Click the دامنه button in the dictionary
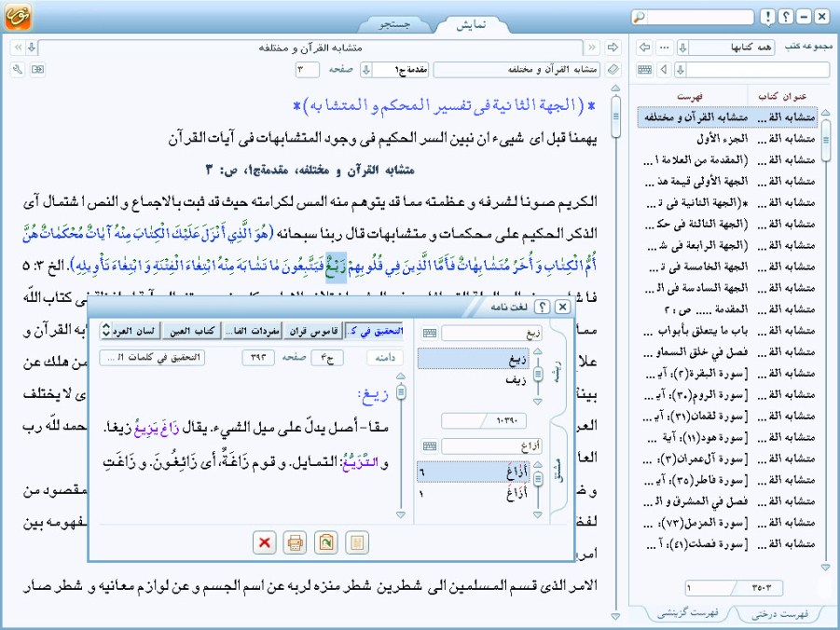This screenshot has height=630, width=840. pos(385,358)
